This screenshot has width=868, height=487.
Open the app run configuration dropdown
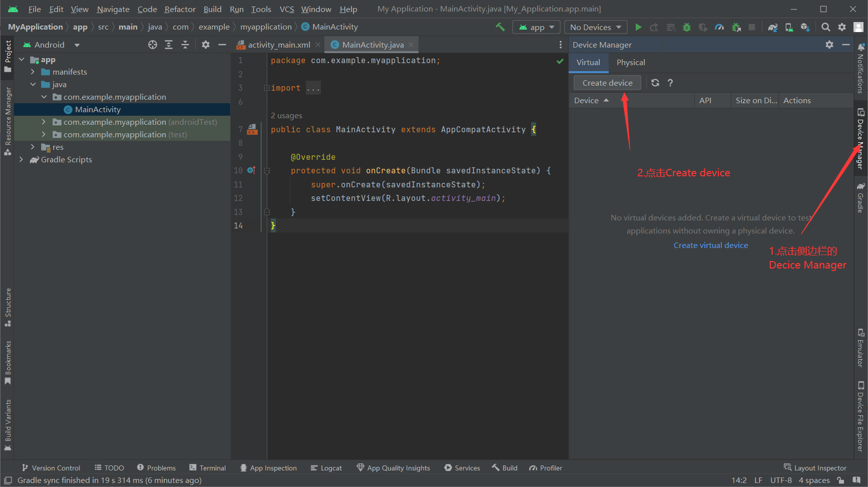click(x=537, y=27)
